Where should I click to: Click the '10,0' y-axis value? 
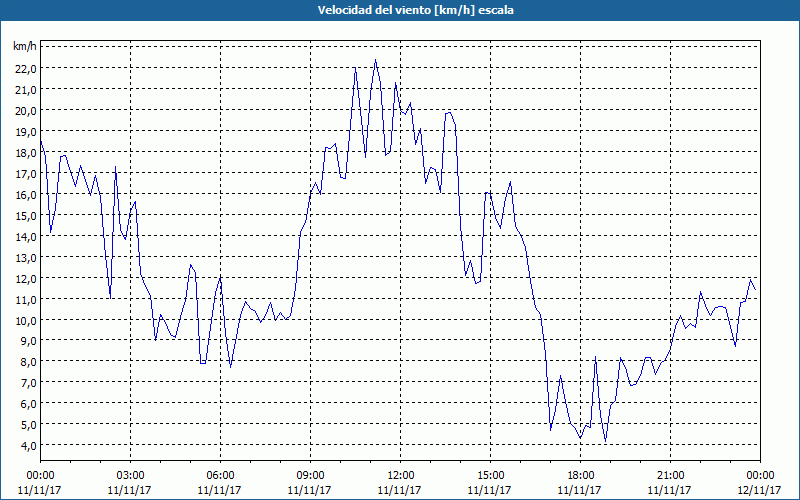pyautogui.click(x=27, y=320)
